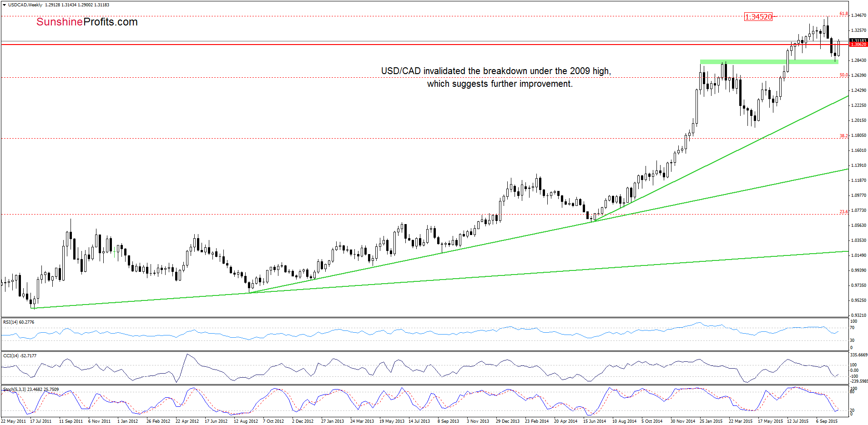
Task: Click the date label 6 Sep 2015
Action: 827,421
